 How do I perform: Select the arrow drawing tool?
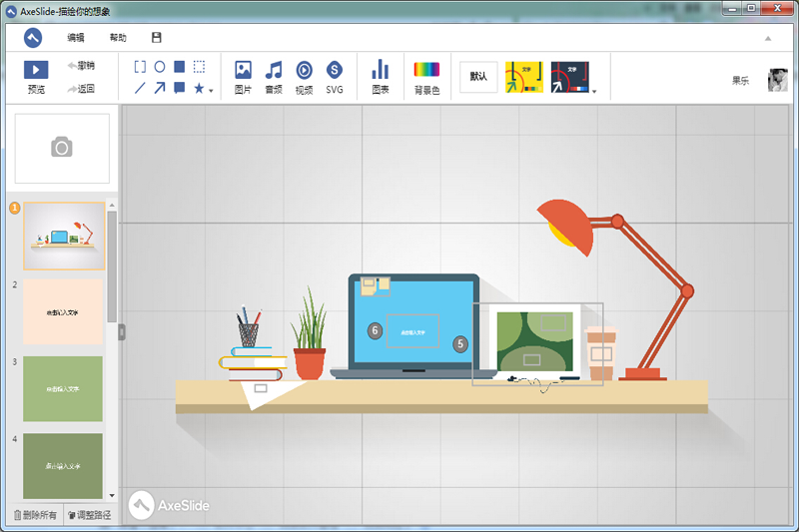tap(159, 88)
